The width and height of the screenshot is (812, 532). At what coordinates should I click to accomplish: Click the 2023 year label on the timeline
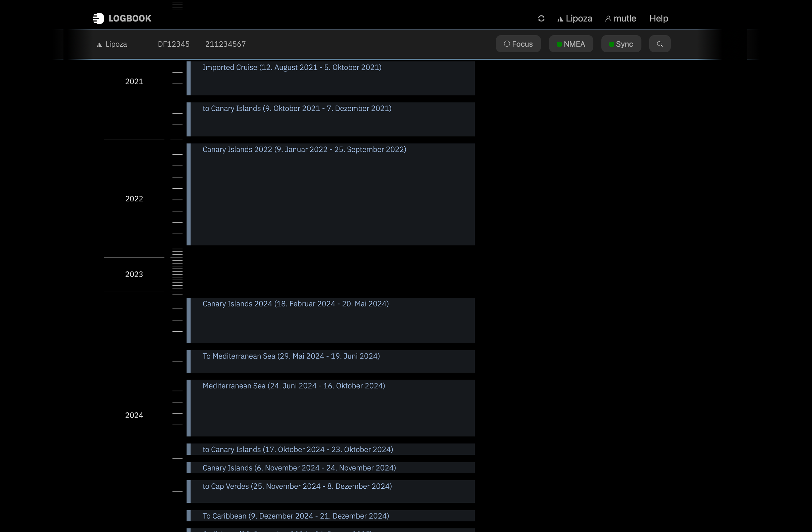click(134, 274)
